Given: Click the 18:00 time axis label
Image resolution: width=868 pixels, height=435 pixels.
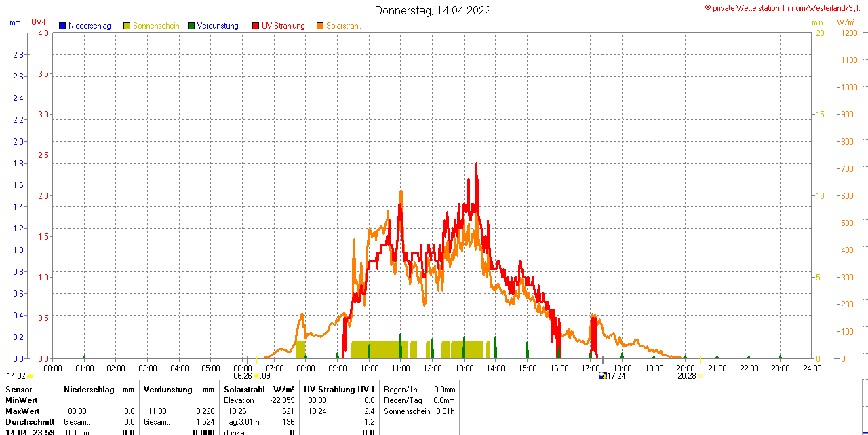Looking at the screenshot, I should [623, 368].
